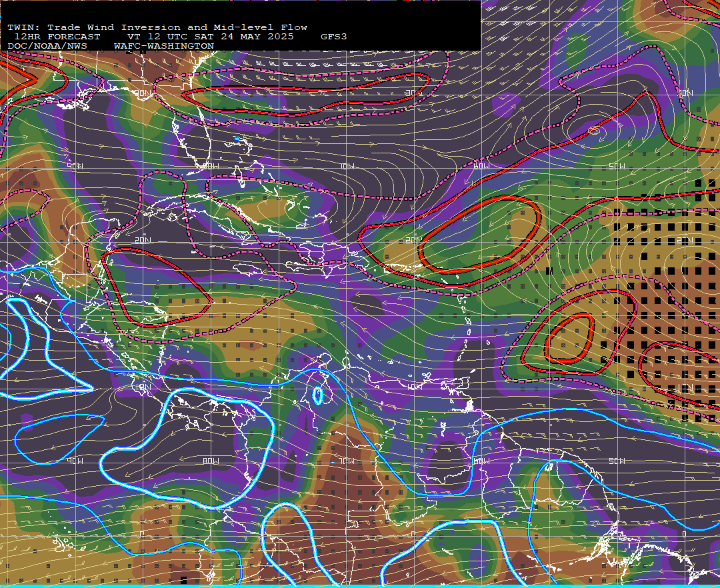Click the '70W' label north of Hispaniola
The image size is (720, 588).
click(x=347, y=166)
